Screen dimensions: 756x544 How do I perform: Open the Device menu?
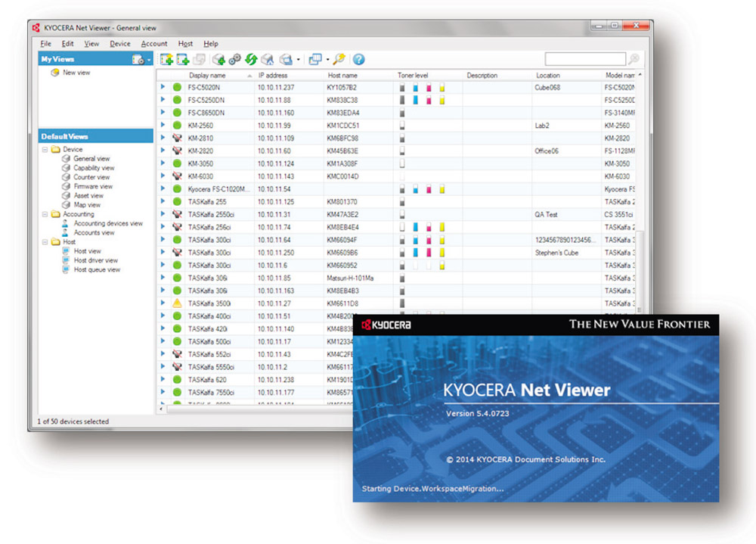(x=120, y=43)
